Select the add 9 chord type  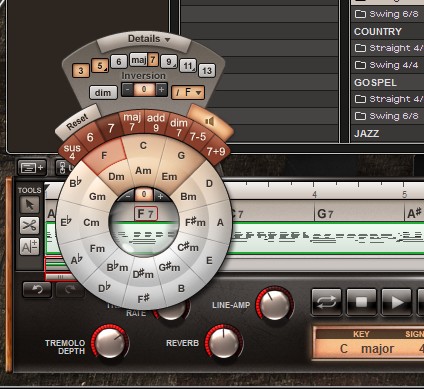pos(156,122)
